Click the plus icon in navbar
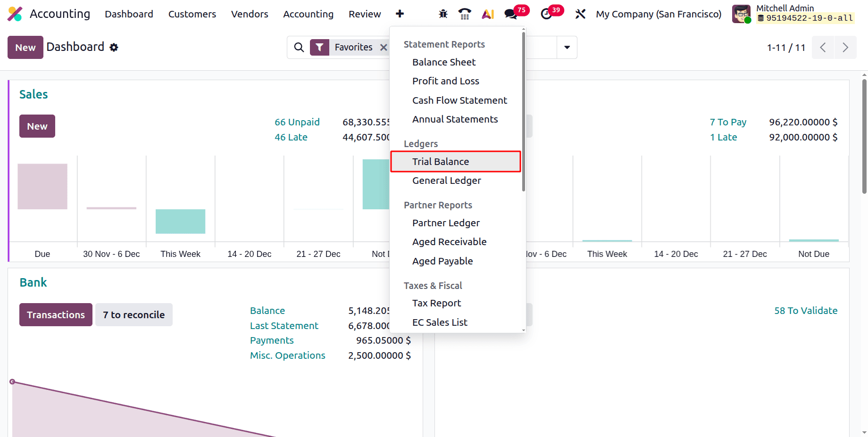 (x=400, y=14)
